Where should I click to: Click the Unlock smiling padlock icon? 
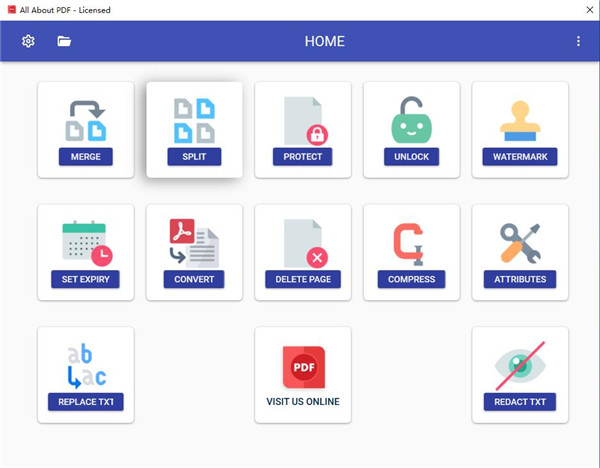click(411, 120)
